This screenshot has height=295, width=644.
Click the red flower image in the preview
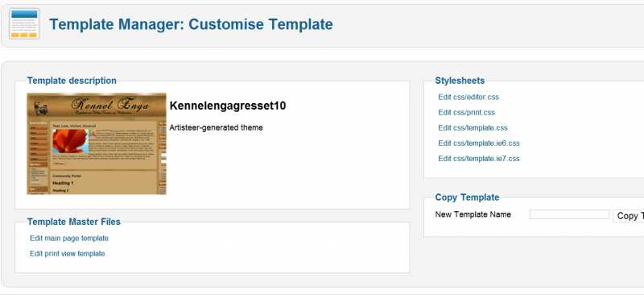(x=71, y=141)
